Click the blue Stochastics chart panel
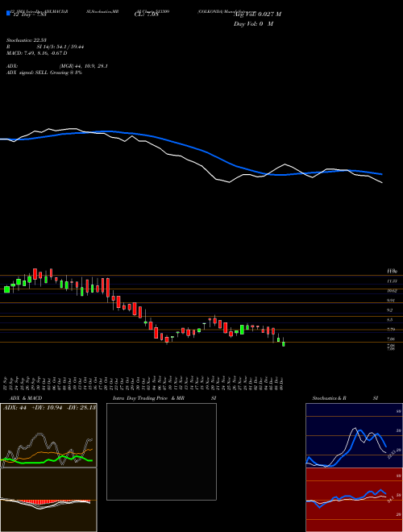 354,435
